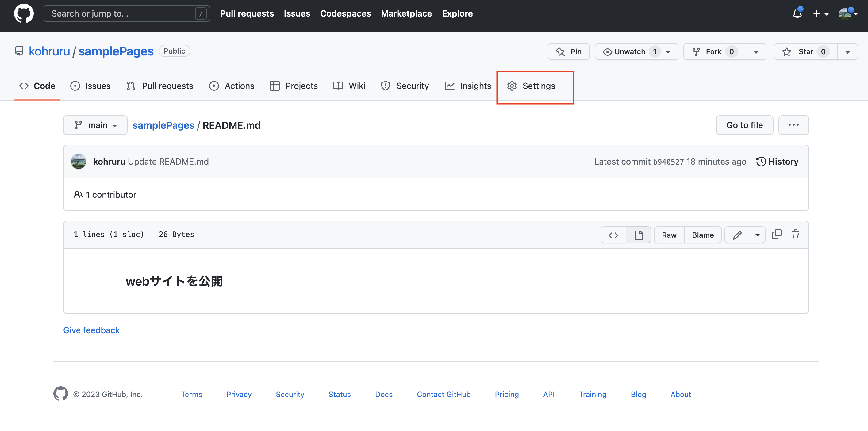
Task: Open the notifications bell
Action: 797,13
